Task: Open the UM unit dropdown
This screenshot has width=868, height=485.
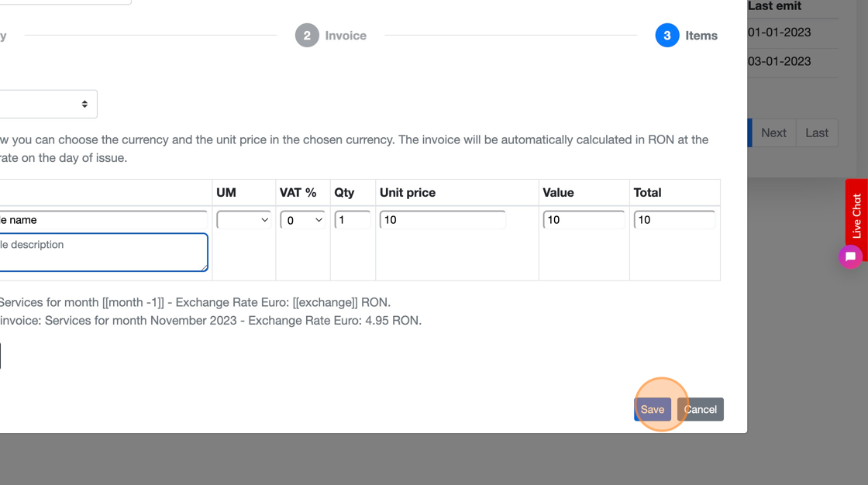Action: [x=244, y=220]
